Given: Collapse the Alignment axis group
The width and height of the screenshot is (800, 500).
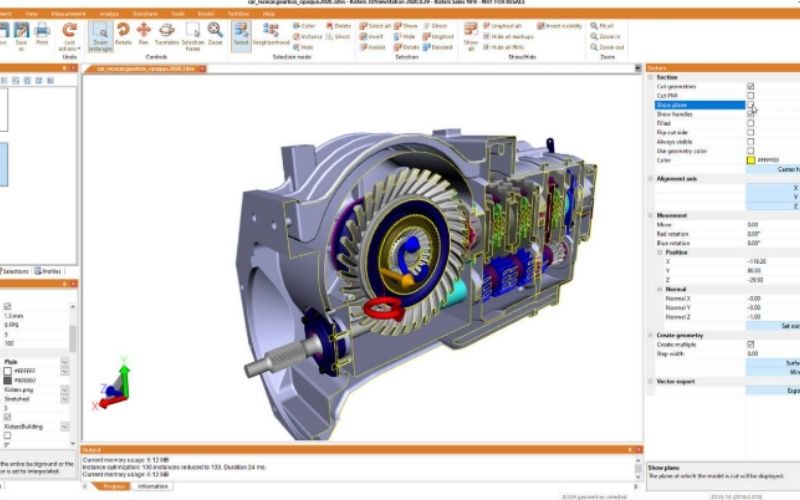Looking at the screenshot, I should pyautogui.click(x=651, y=179).
